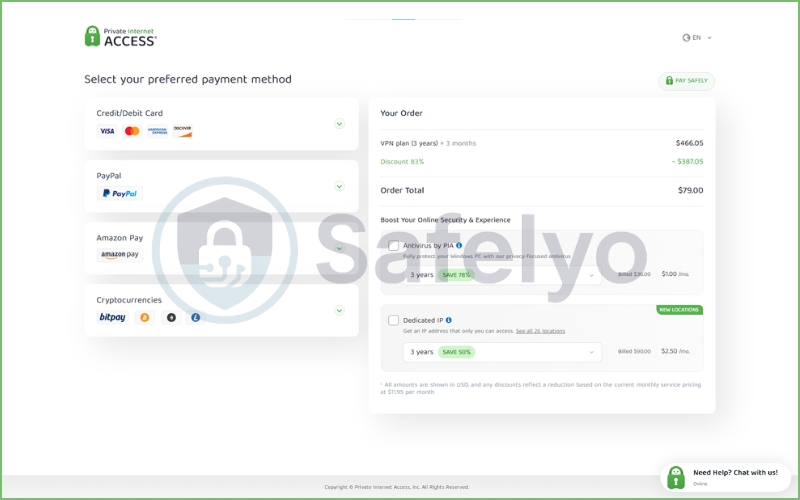The width and height of the screenshot is (800, 500).
Task: Click the BitPay logo
Action: click(112, 317)
